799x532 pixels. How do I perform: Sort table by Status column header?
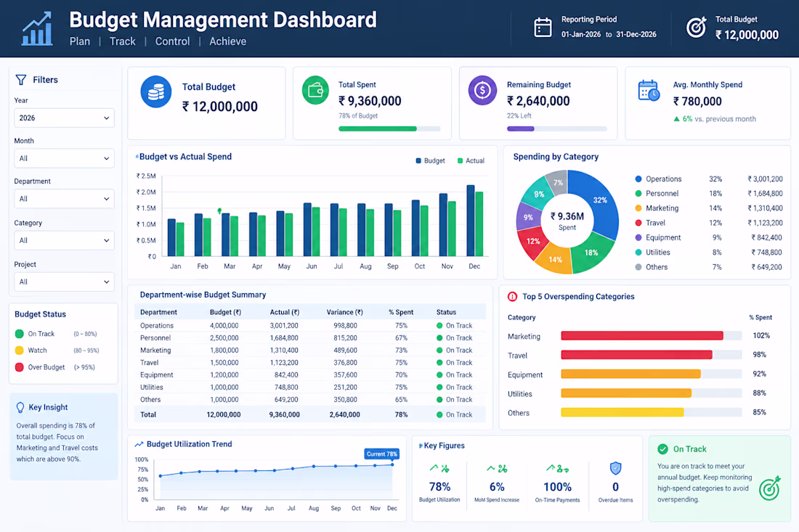(446, 312)
